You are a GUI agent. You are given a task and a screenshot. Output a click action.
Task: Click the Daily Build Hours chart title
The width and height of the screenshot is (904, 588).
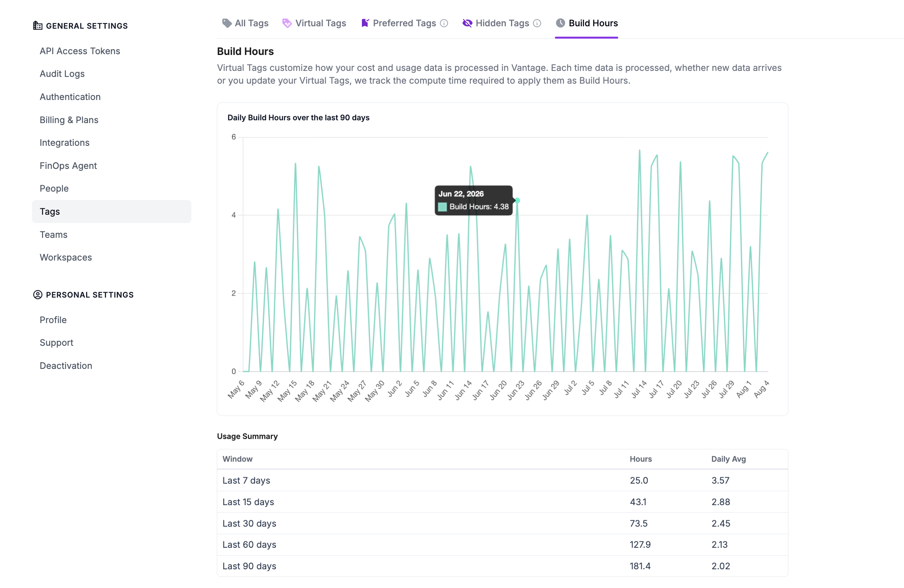coord(299,118)
